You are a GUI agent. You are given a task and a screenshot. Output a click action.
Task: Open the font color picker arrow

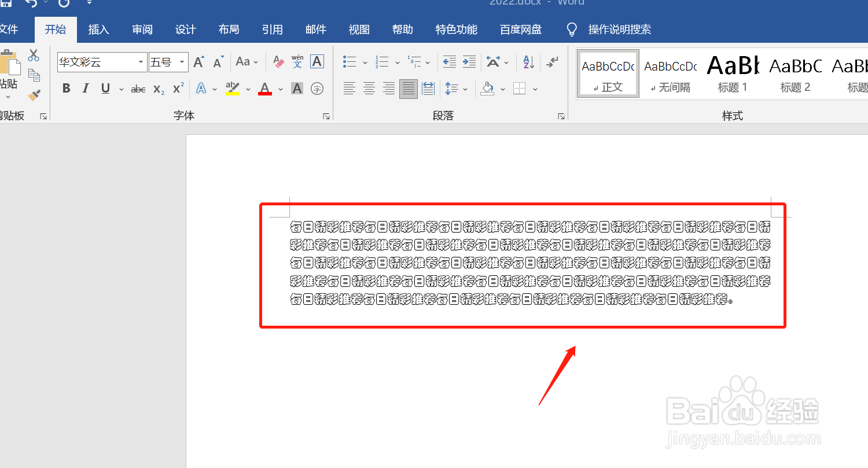click(x=281, y=88)
